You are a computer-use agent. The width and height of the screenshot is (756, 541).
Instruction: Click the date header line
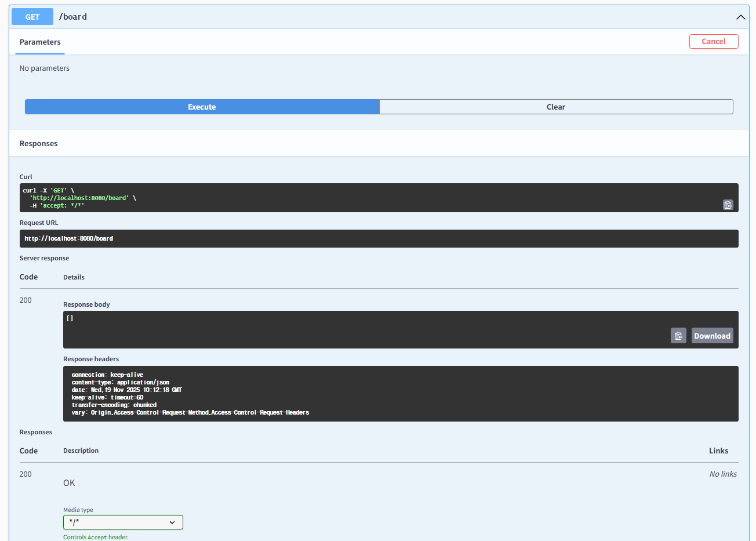click(x=127, y=390)
